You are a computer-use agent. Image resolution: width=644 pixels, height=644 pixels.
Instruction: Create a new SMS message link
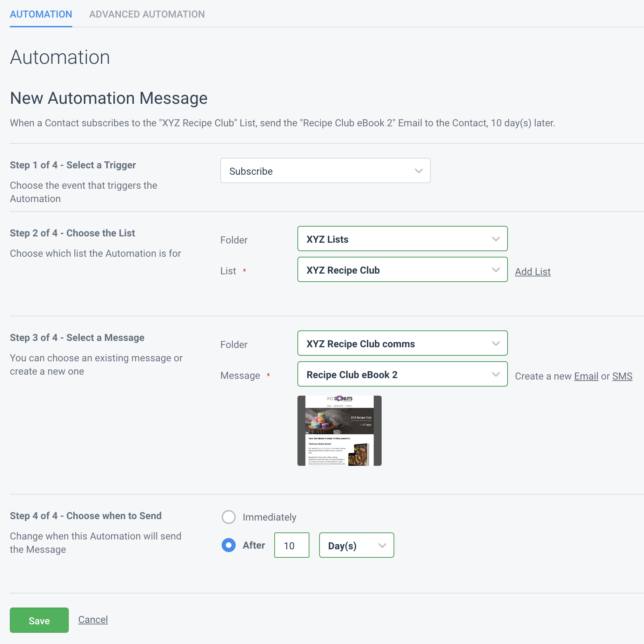622,376
